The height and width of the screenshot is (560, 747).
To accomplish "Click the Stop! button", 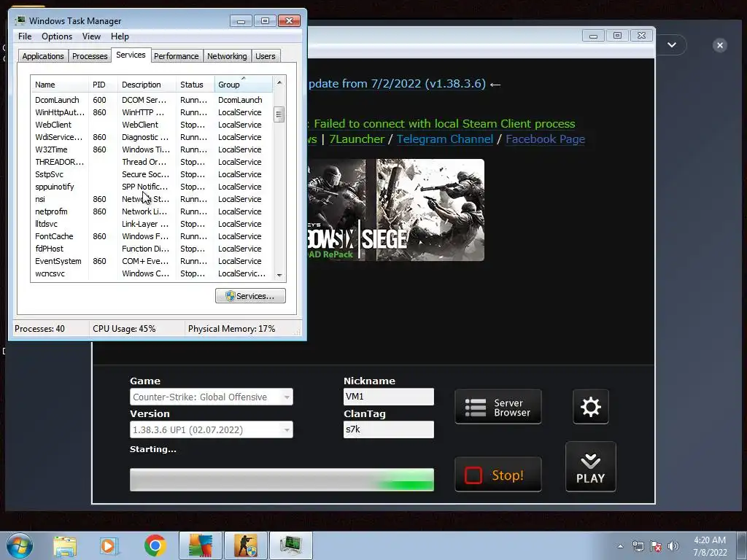I will (x=498, y=475).
